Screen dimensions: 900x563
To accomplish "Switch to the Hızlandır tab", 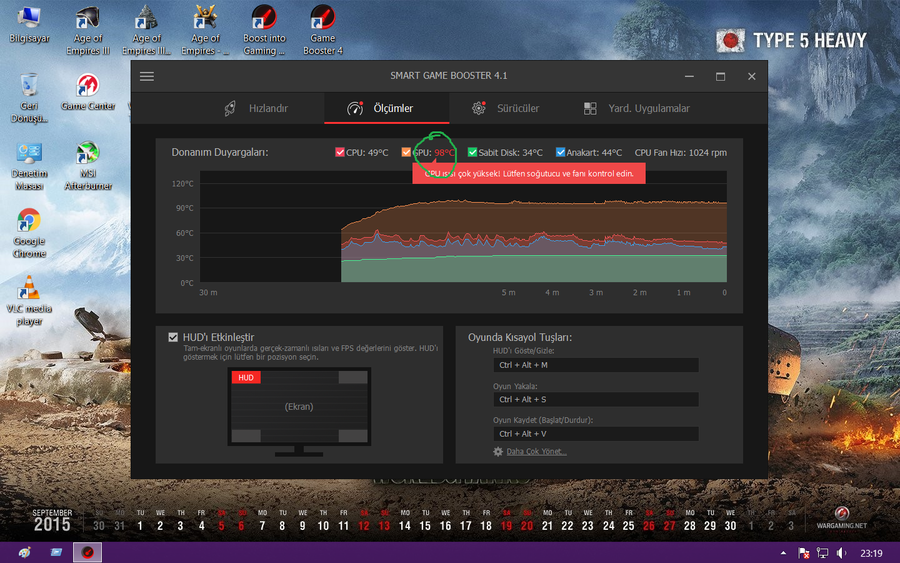I will [x=257, y=108].
